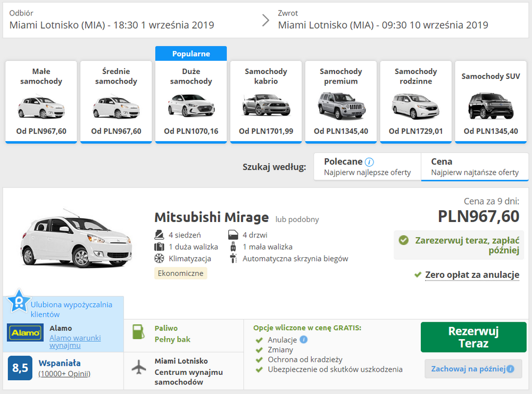The image size is (532, 394).
Task: Click the Zarezerwuj teraz, zapłać później banner
Action: [459, 245]
